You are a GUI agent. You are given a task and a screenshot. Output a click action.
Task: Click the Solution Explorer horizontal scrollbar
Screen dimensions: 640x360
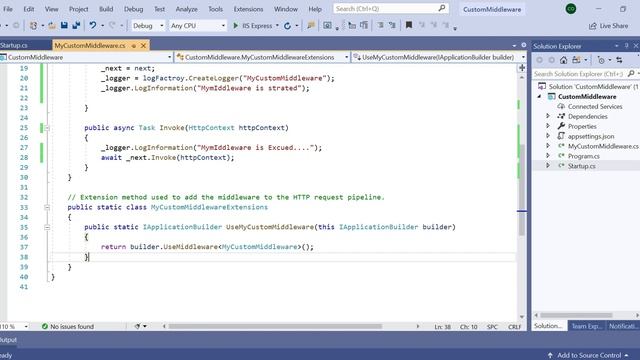pyautogui.click(x=576, y=315)
